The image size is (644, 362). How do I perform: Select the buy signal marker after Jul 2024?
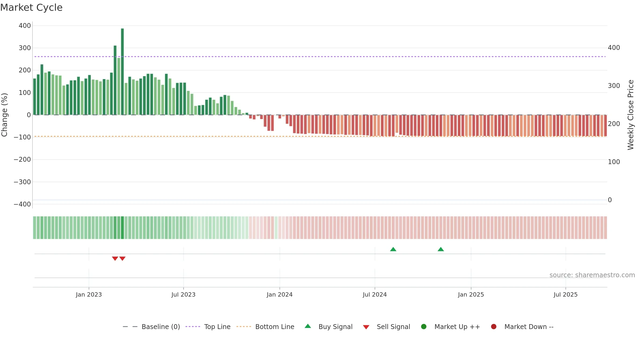(393, 249)
